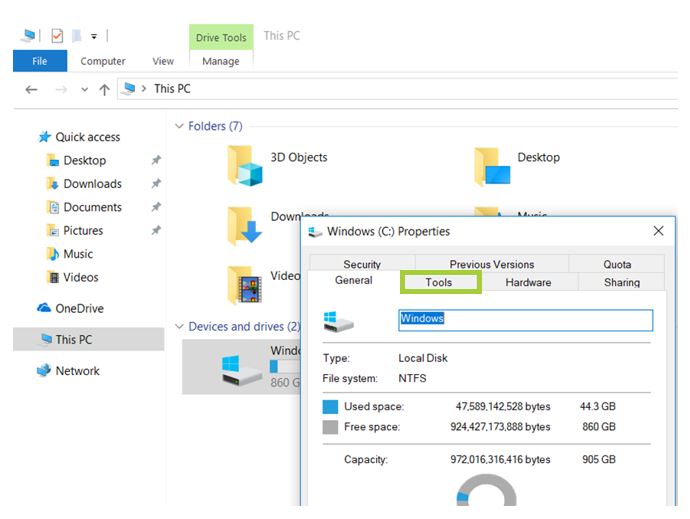Switch to the Security tab
The width and height of the screenshot is (690, 519).
click(362, 264)
